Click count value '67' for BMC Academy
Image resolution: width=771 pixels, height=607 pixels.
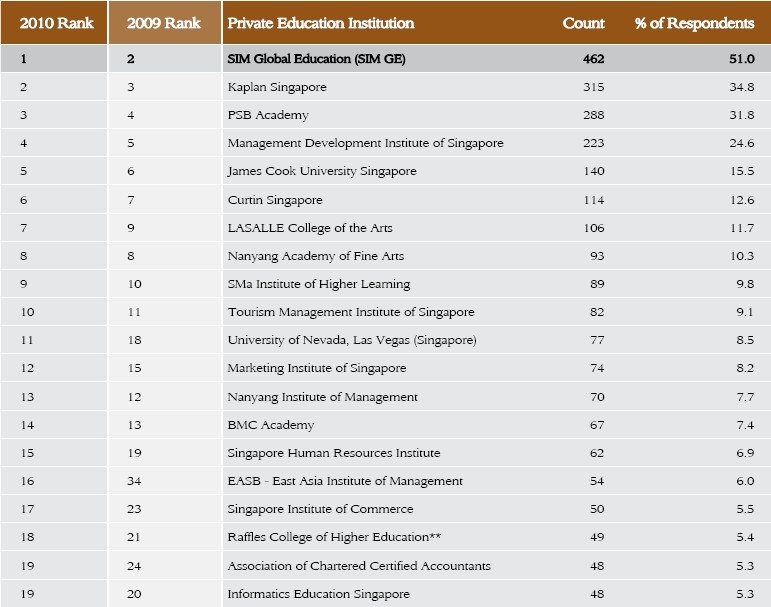click(x=597, y=425)
